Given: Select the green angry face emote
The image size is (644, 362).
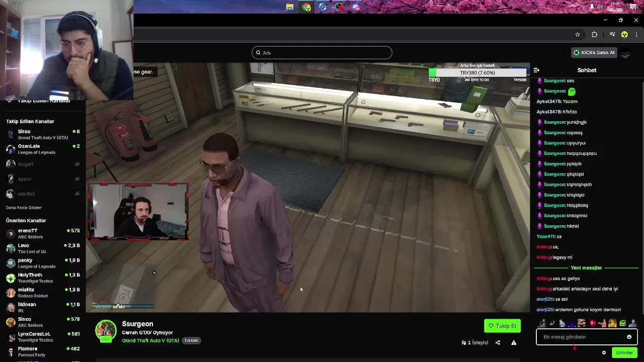Looking at the screenshot, I should pos(622,323).
